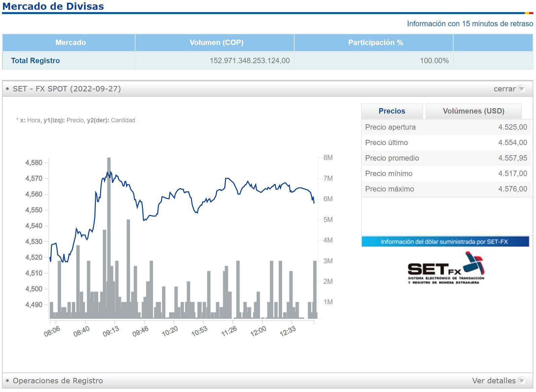This screenshot has height=392, width=536.
Task: Click the arrow icon beside cerrar
Action: pyautogui.click(x=522, y=89)
